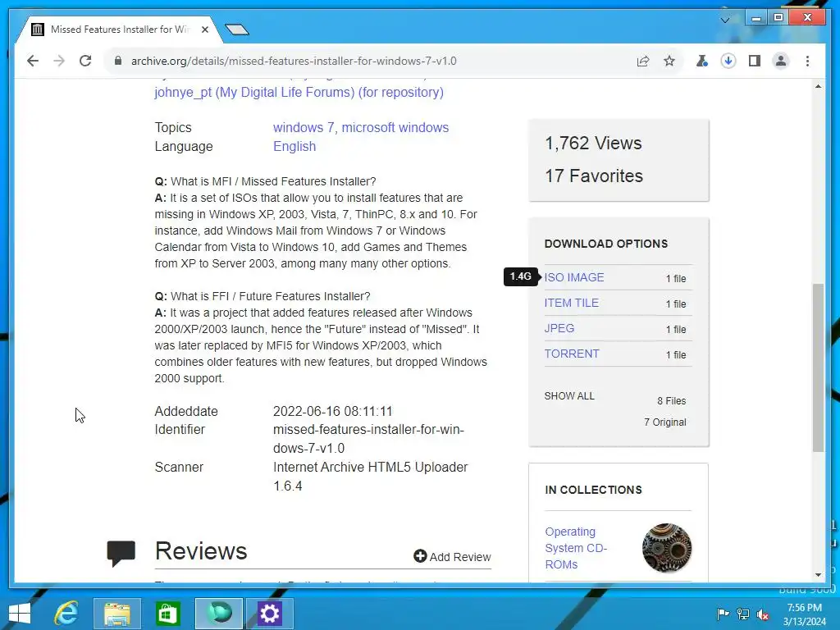Click the 17 Favorites count
The image size is (840, 630).
point(594,176)
